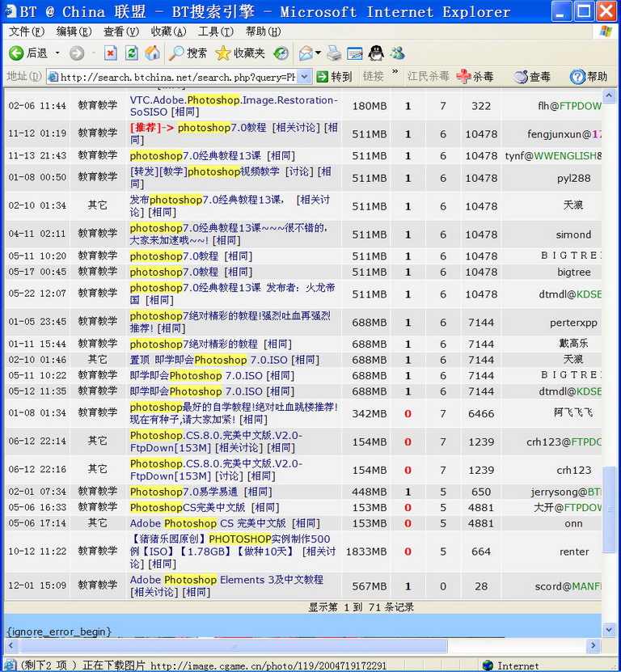Click the horizontal scrollbar right arrow
621x672 pixels.
click(593, 645)
